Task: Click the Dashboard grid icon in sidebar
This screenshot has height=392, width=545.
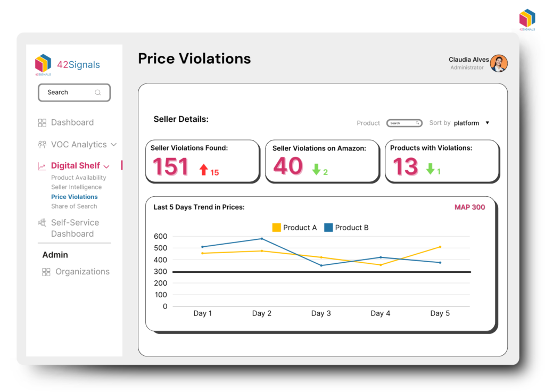Action: (42, 122)
